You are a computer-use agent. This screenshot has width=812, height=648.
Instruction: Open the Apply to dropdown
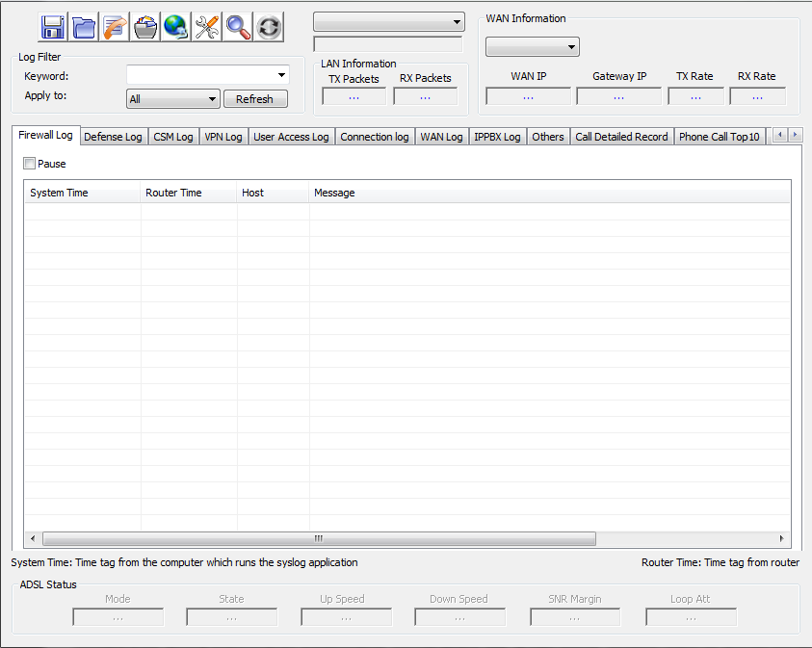[212, 99]
